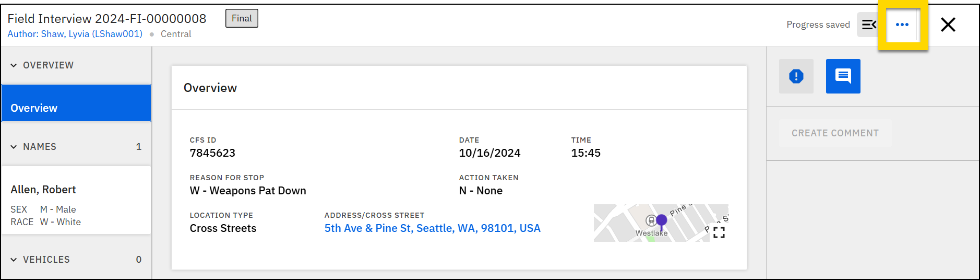This screenshot has width=980, height=280.
Task: Expand the map to fullscreen
Action: click(719, 232)
